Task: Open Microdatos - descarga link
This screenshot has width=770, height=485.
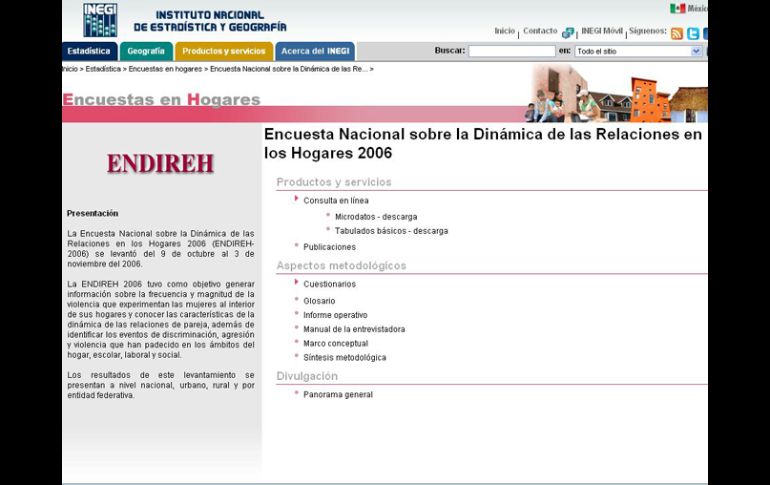Action: [376, 216]
